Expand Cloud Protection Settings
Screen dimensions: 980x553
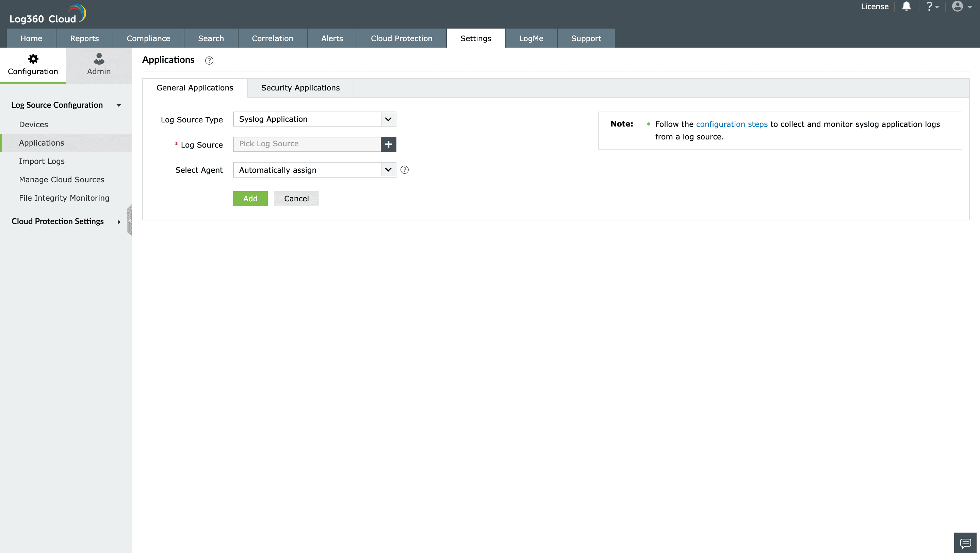pyautogui.click(x=118, y=221)
